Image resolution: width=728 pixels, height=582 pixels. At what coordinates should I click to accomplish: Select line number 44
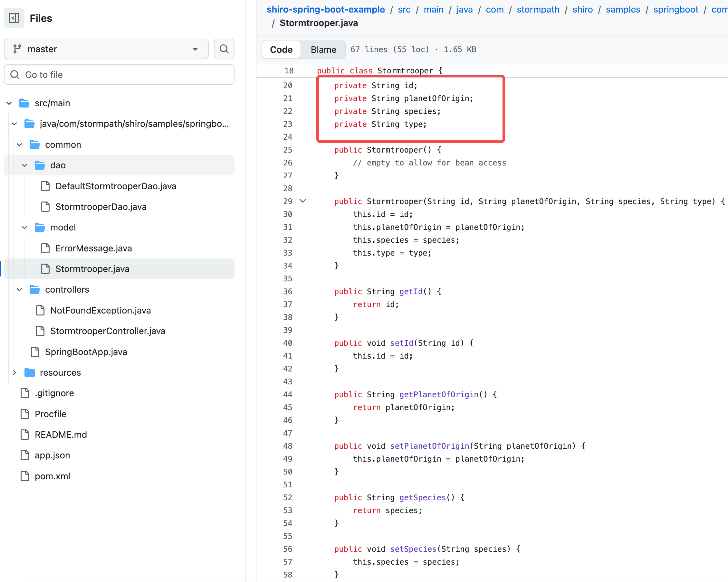(288, 394)
